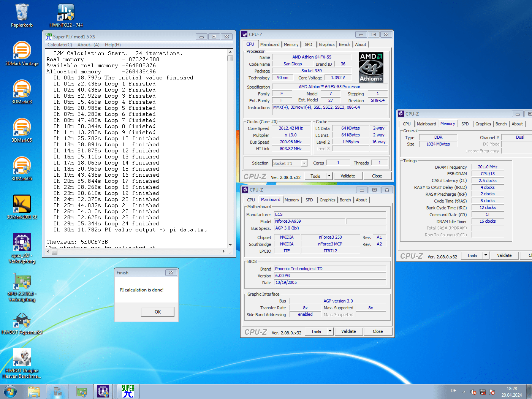
Task: Click the Super PI horizontal scrollbar thumb
Action: [54, 252]
